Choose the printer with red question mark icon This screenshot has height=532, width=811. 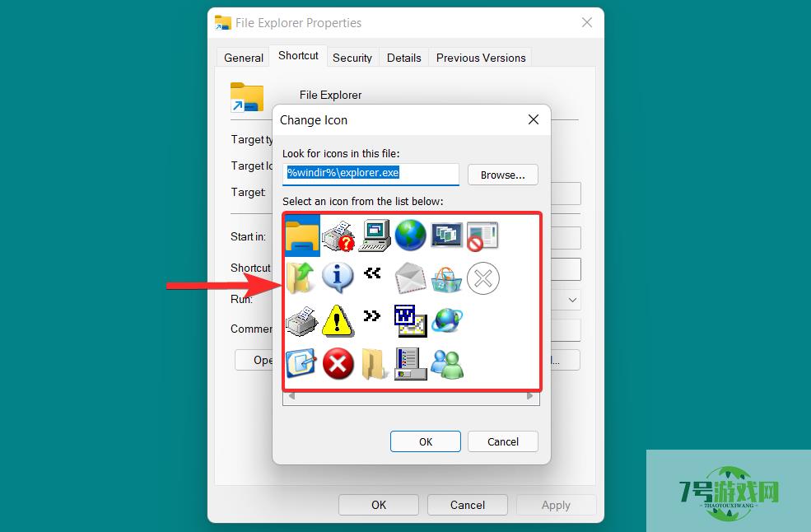pyautogui.click(x=338, y=236)
